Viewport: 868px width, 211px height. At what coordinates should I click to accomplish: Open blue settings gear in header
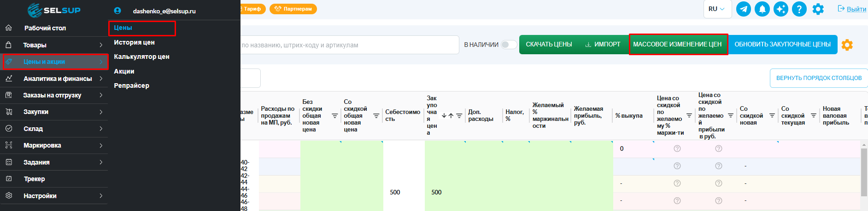tap(818, 9)
